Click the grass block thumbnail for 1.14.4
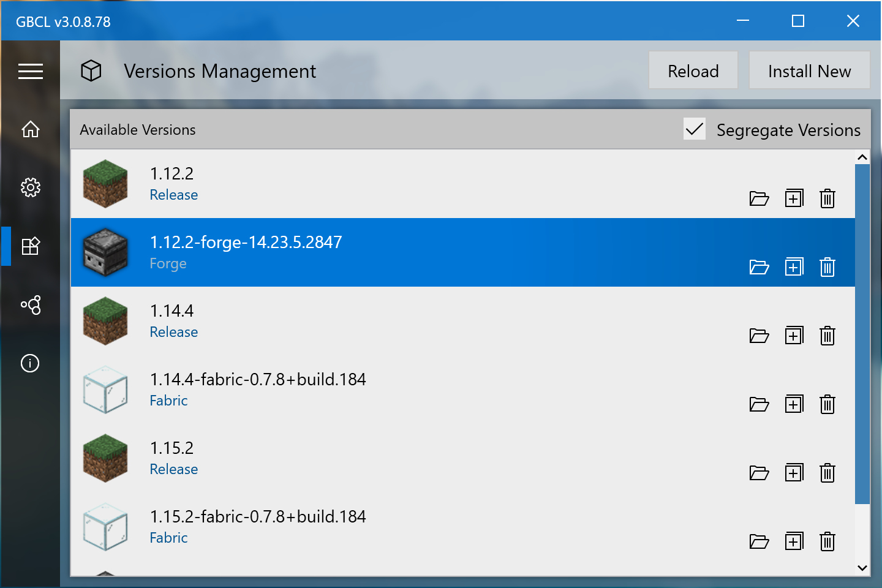The width and height of the screenshot is (882, 588). [x=105, y=321]
